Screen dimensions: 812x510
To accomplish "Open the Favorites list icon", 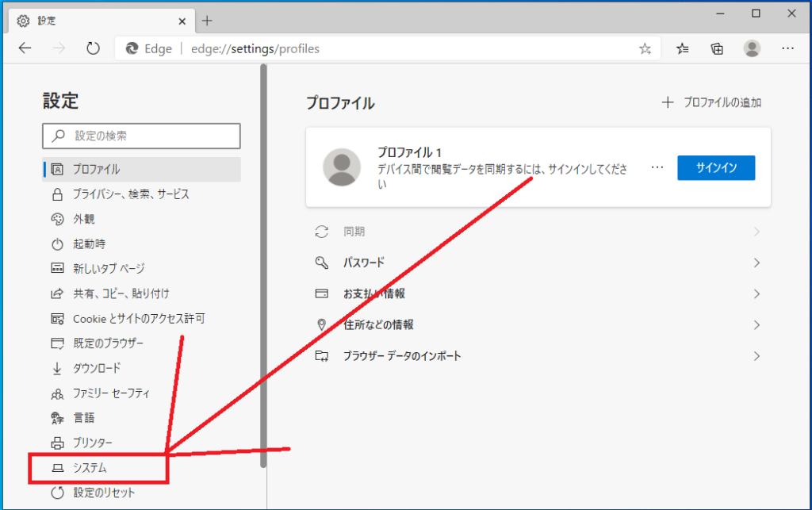I will click(683, 48).
